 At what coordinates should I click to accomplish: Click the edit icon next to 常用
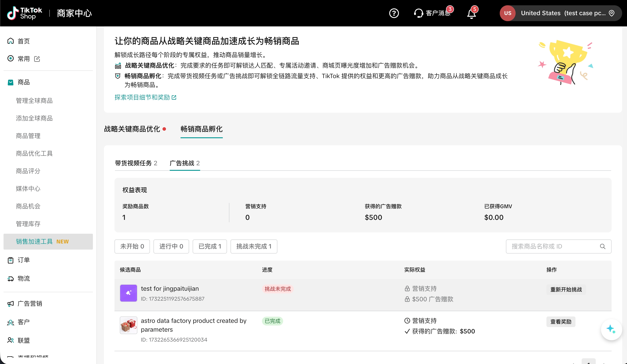(x=37, y=59)
